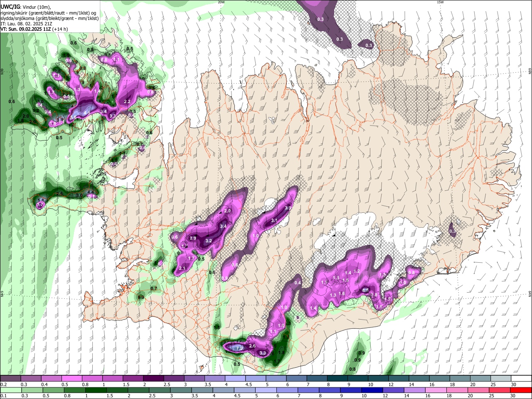Click the light gray swatch labeled 25 in upper legend row
The height and width of the screenshot is (399, 532).
click(501, 379)
